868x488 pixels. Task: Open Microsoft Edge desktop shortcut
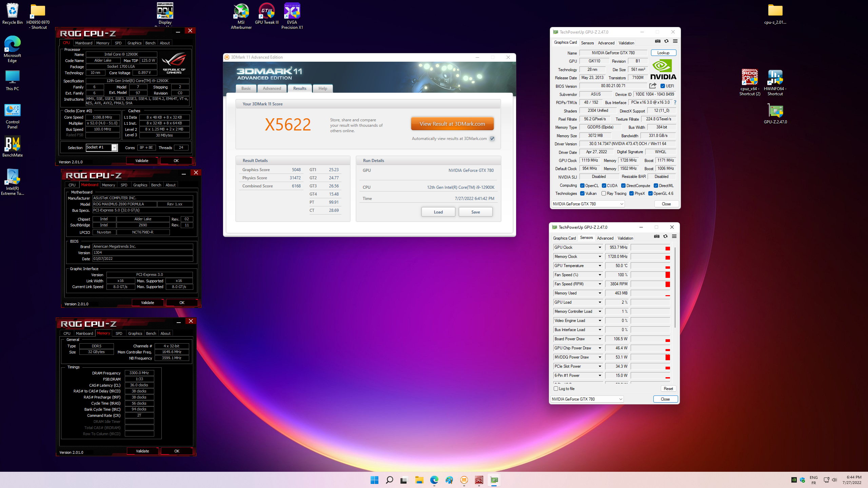coord(12,49)
